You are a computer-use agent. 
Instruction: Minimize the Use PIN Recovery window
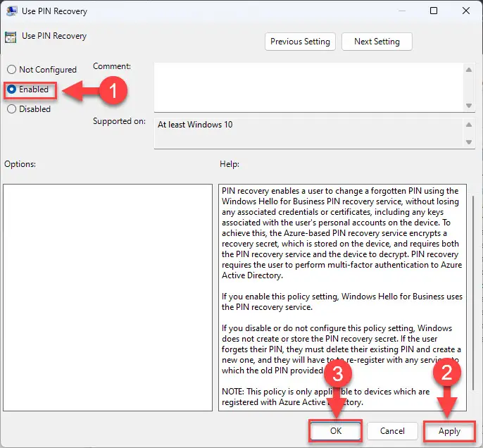click(x=401, y=11)
